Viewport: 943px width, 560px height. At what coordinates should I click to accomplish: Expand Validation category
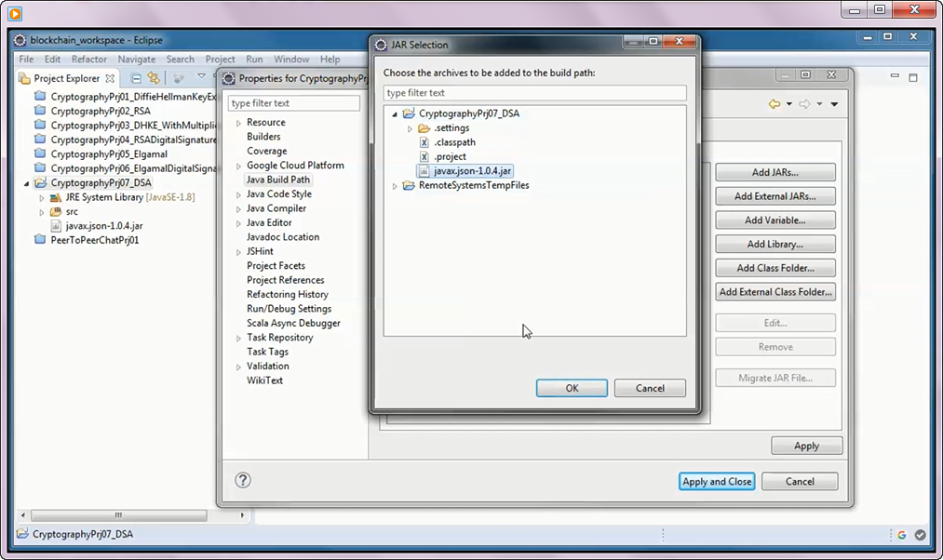[238, 367]
